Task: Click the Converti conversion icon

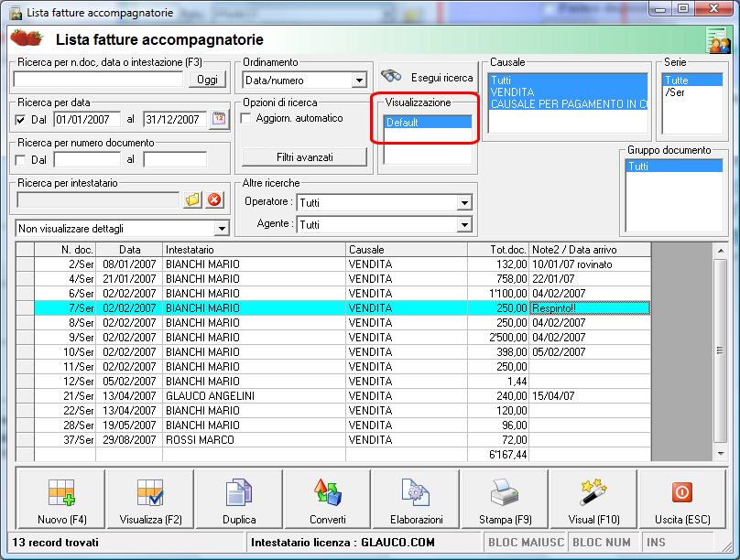Action: [x=328, y=492]
